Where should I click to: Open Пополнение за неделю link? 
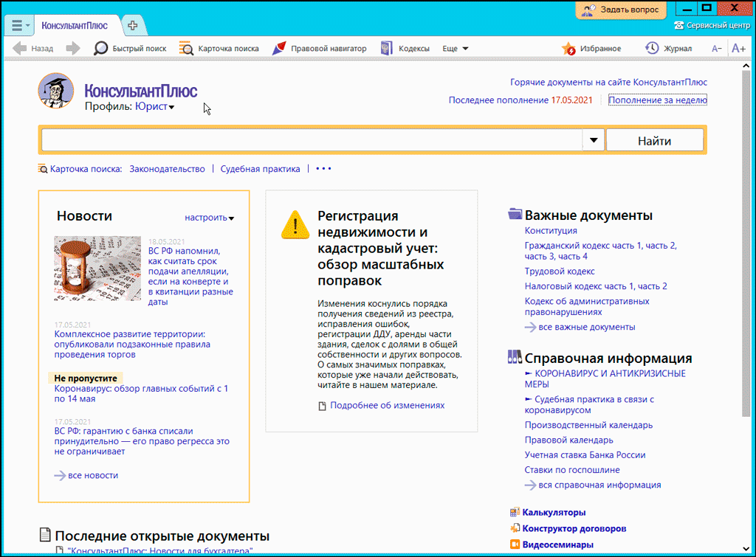coord(658,100)
